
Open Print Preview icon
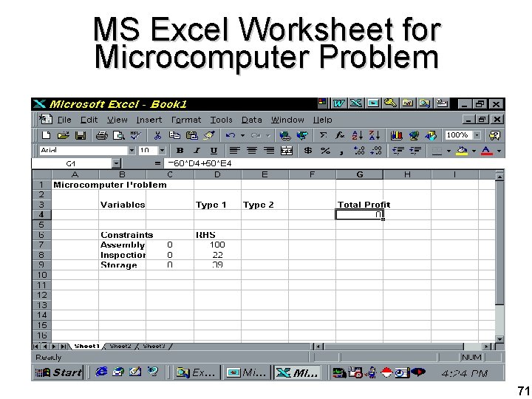[118, 136]
